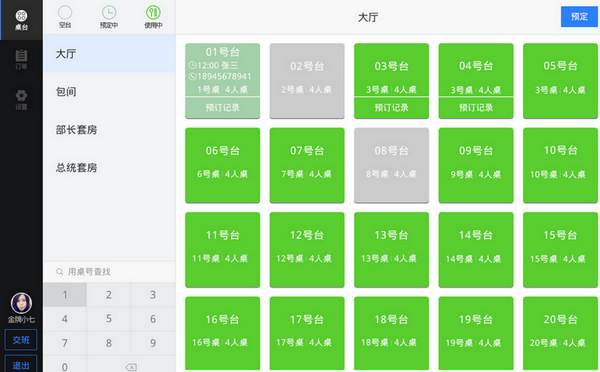
Task: Tap keypad digit 4
Action: coord(65,319)
